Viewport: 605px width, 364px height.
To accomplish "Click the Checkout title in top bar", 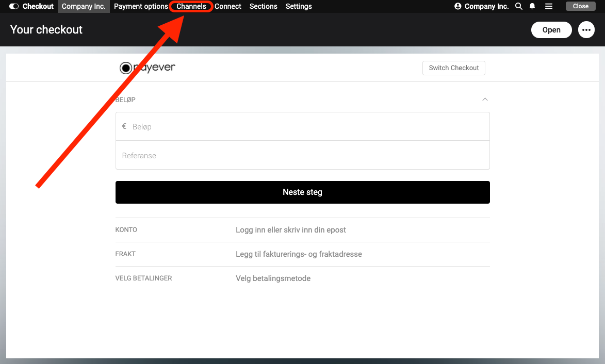I will point(38,6).
